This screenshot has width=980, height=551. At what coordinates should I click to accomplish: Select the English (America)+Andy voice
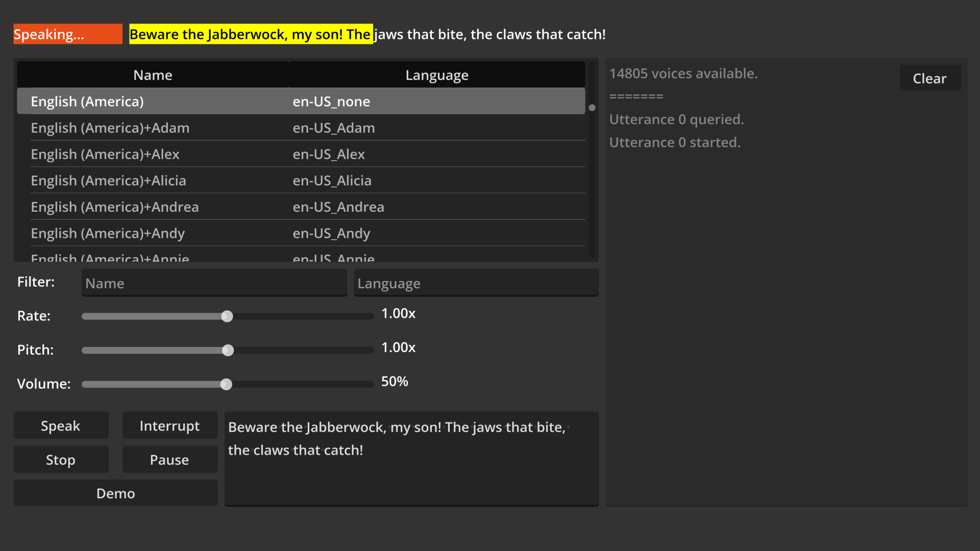[x=108, y=233]
